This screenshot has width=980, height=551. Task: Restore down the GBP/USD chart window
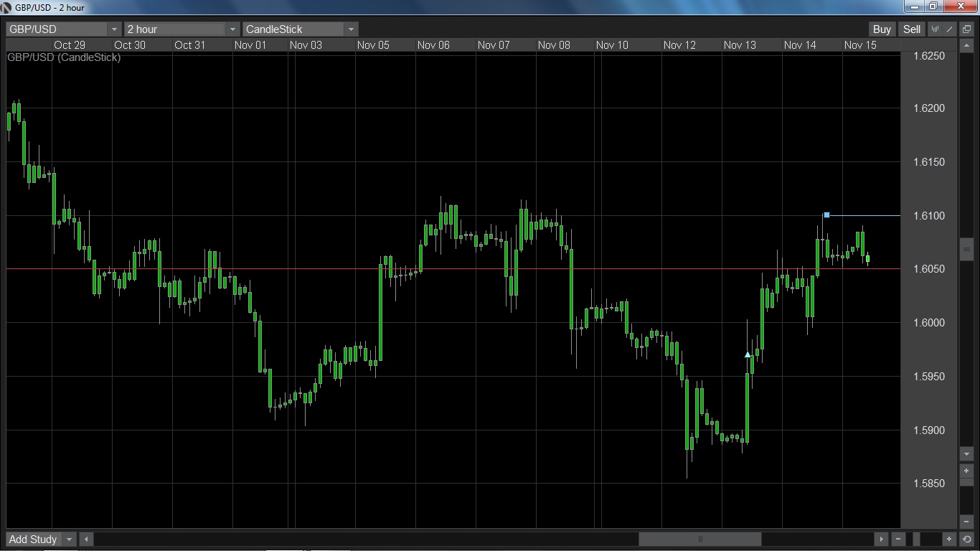(933, 6)
